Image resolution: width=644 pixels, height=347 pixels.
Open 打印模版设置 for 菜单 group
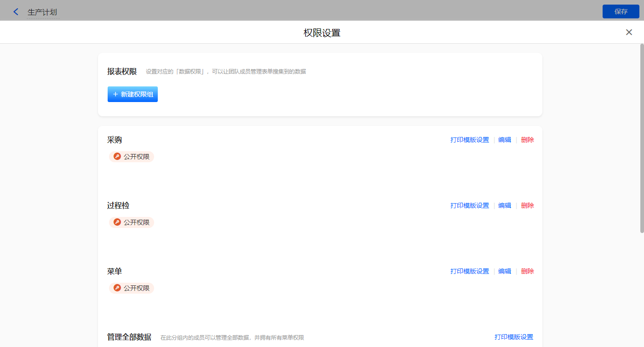coord(469,271)
